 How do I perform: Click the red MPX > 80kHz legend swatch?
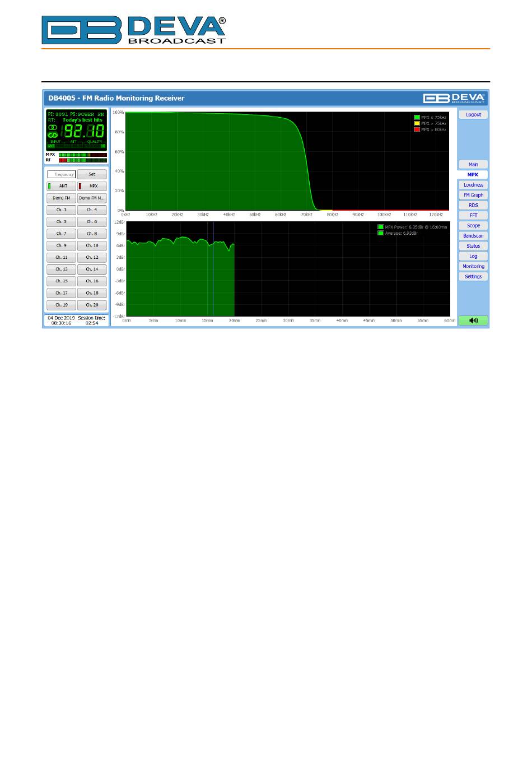pos(417,129)
